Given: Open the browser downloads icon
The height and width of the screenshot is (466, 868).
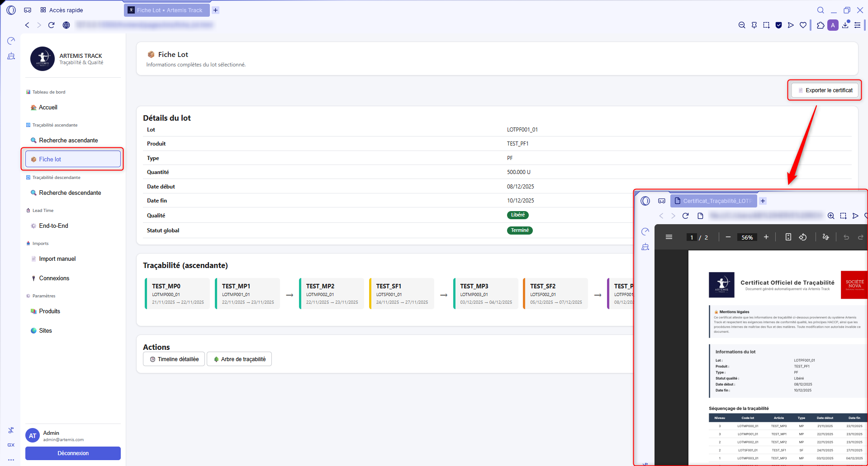Looking at the screenshot, I should point(845,25).
